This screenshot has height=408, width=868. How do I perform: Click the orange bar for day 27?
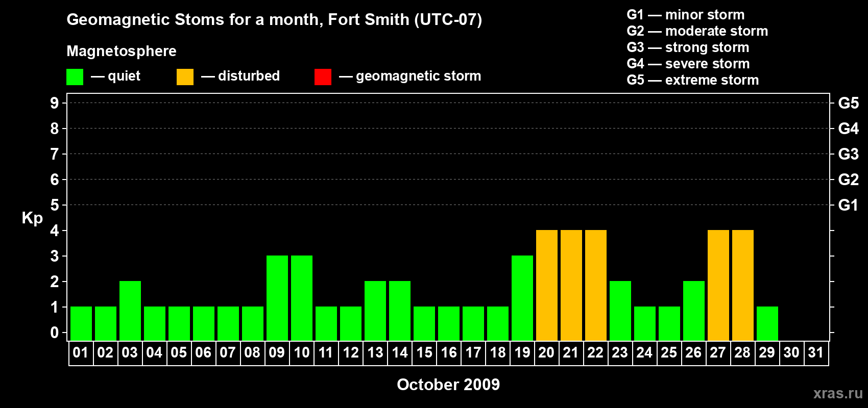point(718,285)
